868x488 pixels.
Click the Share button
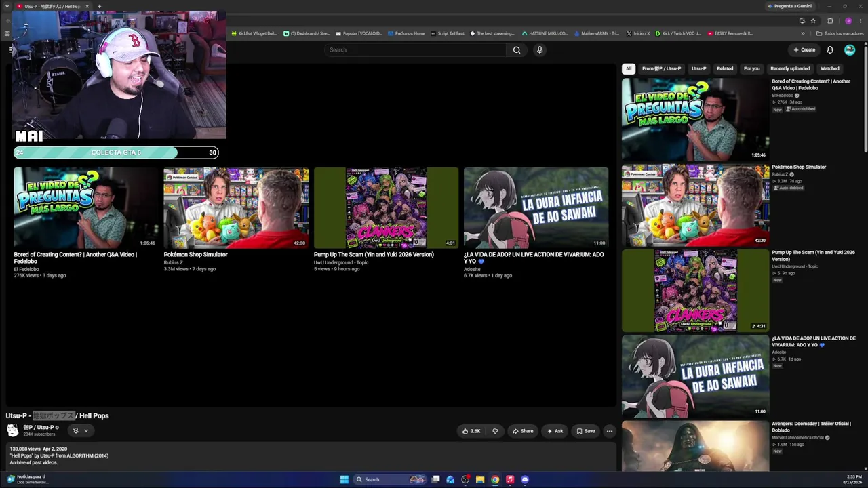point(523,431)
